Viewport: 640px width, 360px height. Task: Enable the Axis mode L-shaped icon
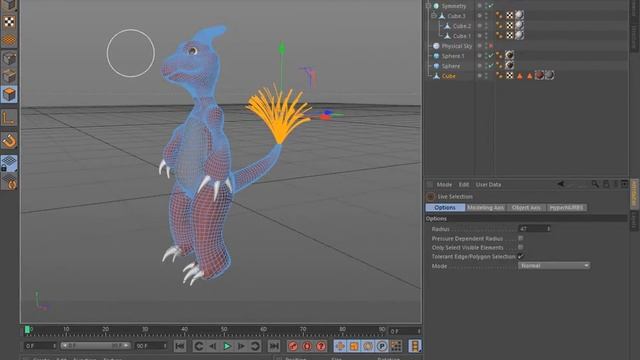click(x=9, y=118)
